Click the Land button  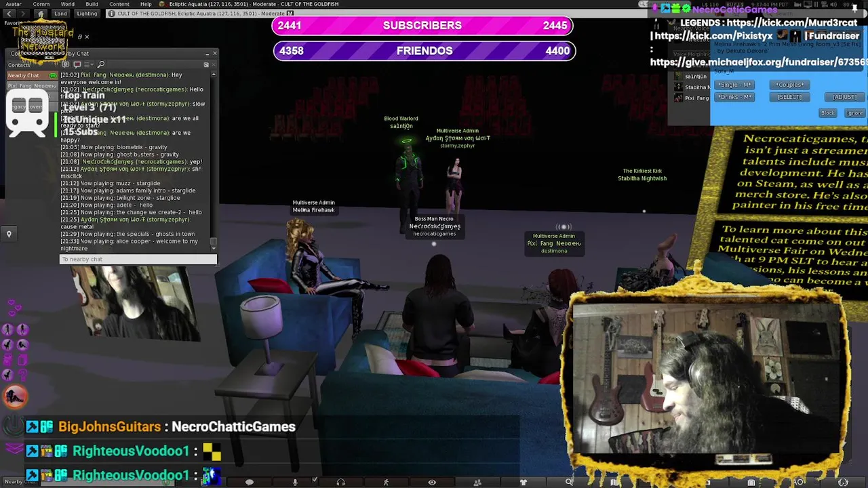[x=61, y=14]
